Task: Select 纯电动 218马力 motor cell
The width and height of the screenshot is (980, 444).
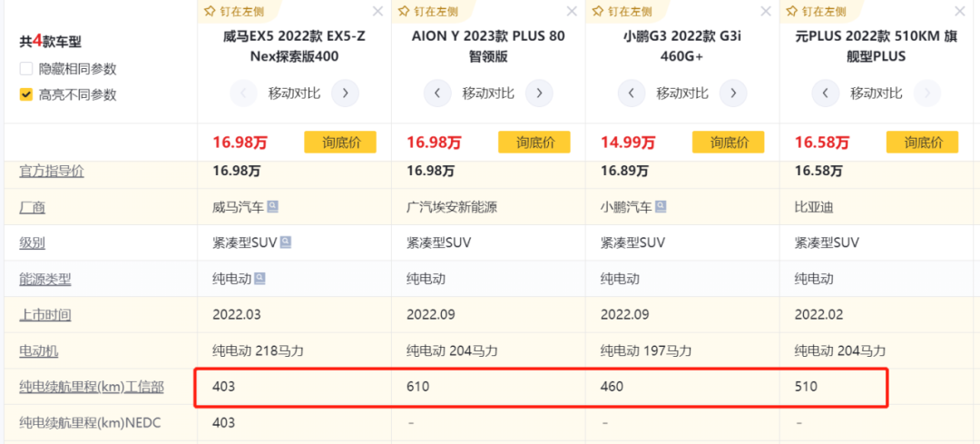Action: click(x=258, y=350)
